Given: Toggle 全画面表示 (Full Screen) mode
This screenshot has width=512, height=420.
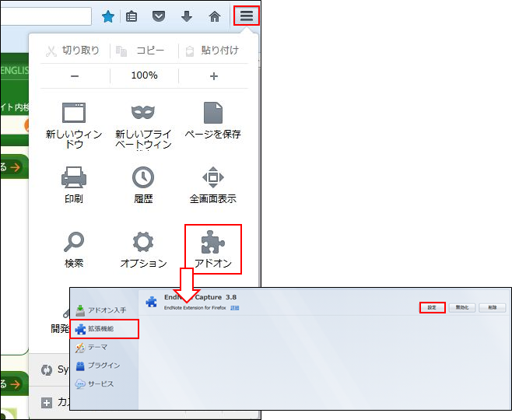Looking at the screenshot, I should [213, 184].
